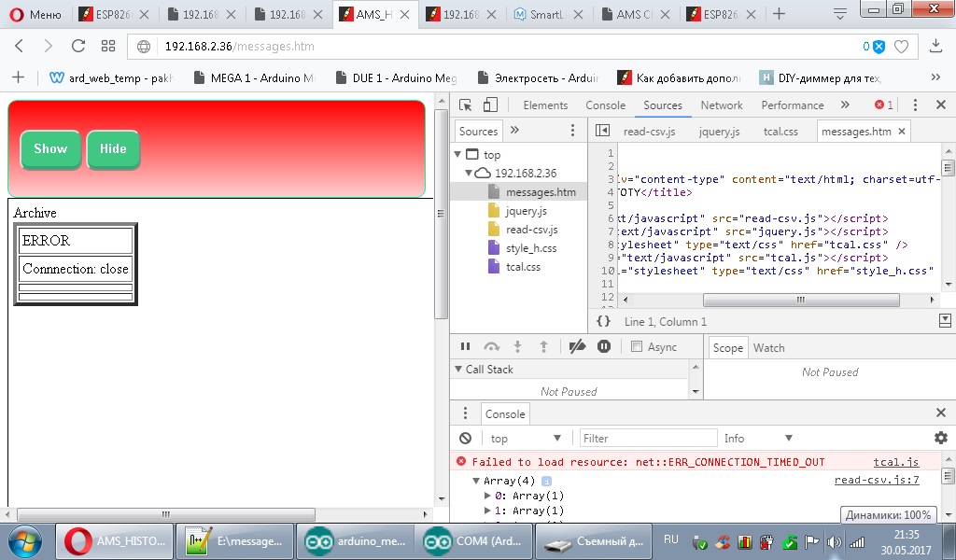Hide the file navigator pane
The image size is (956, 560).
pyautogui.click(x=602, y=132)
